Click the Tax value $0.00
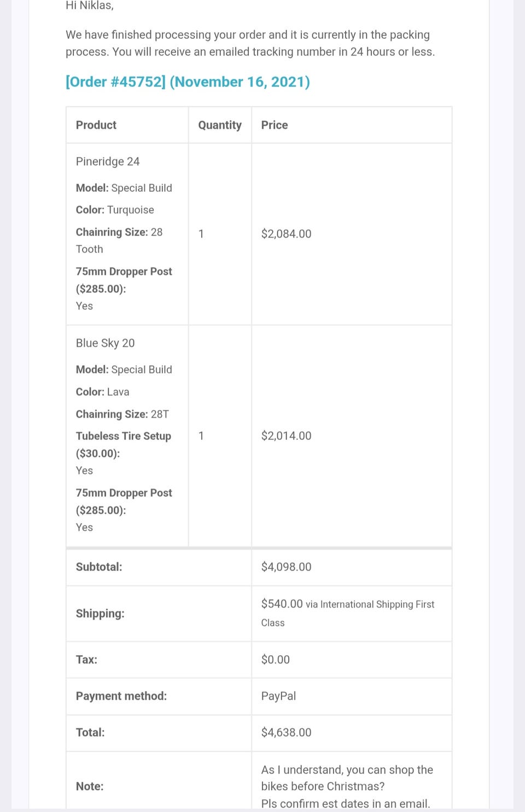Image resolution: width=525 pixels, height=812 pixels. pos(276,660)
